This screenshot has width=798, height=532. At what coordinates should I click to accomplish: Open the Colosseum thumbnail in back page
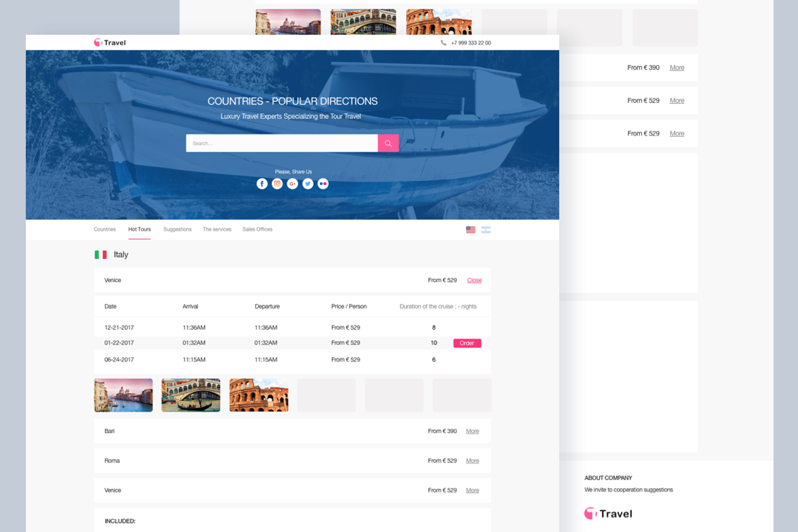point(439,22)
